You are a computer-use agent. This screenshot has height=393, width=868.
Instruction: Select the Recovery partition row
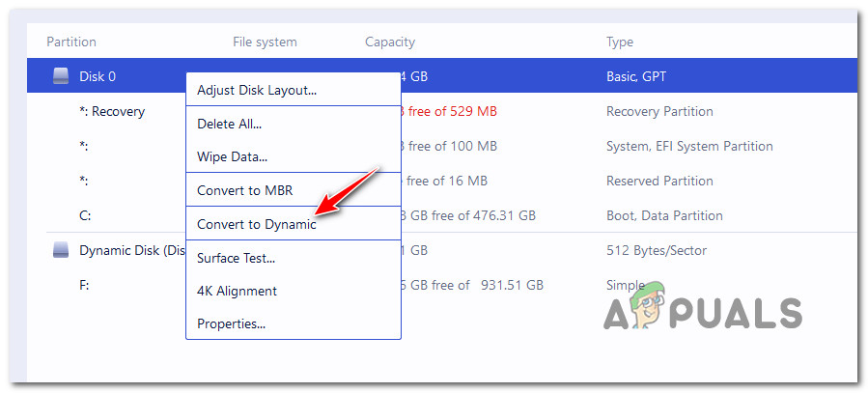[x=112, y=111]
